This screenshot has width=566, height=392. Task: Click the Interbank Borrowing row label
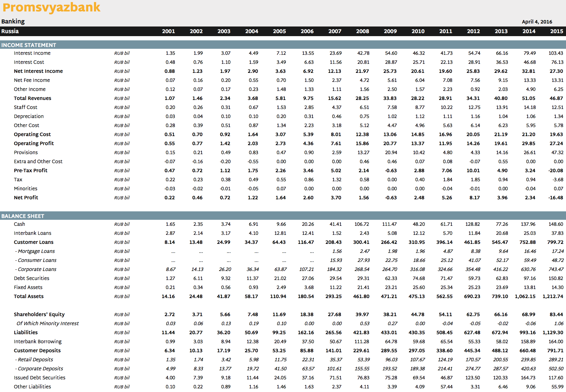38,342
